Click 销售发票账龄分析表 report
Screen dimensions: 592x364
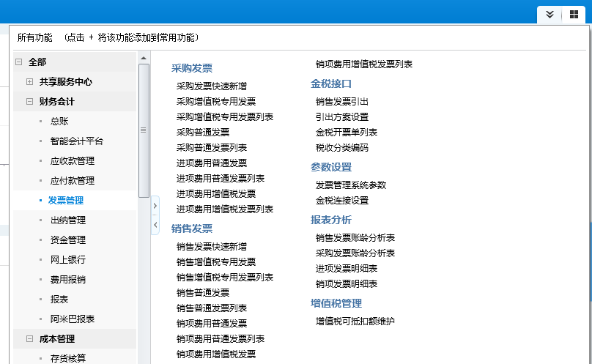coord(355,237)
